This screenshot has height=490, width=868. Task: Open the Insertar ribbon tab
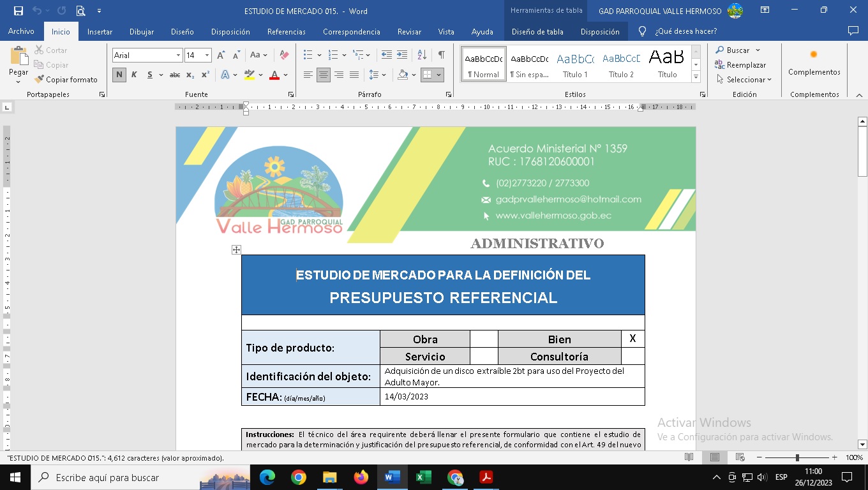(x=100, y=31)
